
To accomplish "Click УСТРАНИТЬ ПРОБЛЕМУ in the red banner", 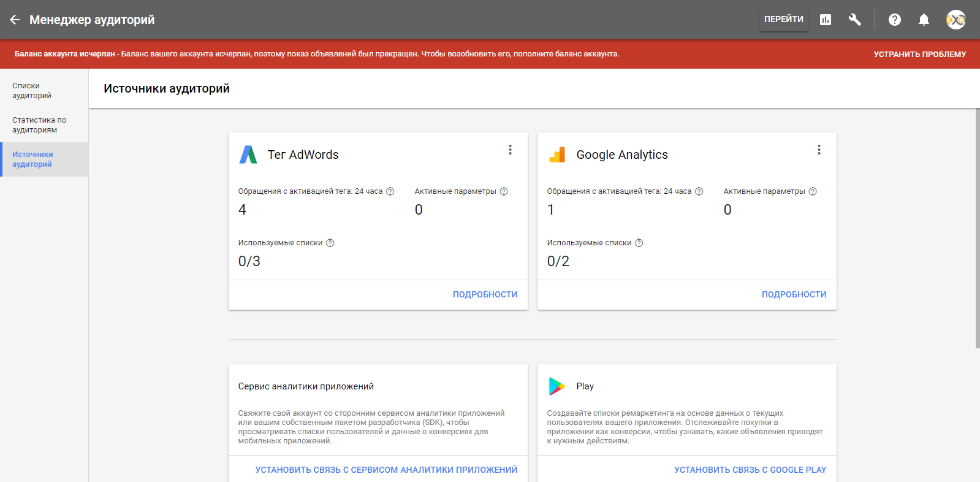I will (920, 55).
